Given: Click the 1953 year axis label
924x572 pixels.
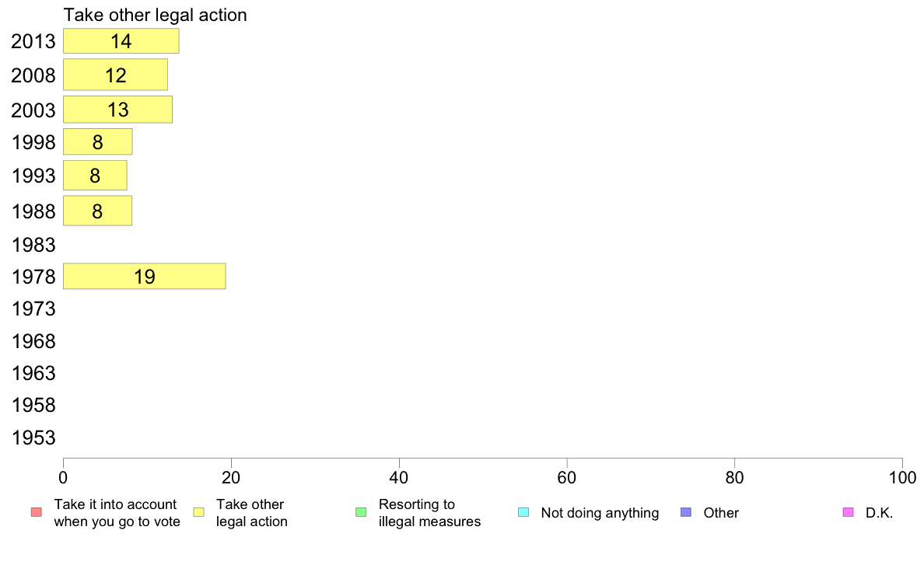Looking at the screenshot, I should coord(33,438).
